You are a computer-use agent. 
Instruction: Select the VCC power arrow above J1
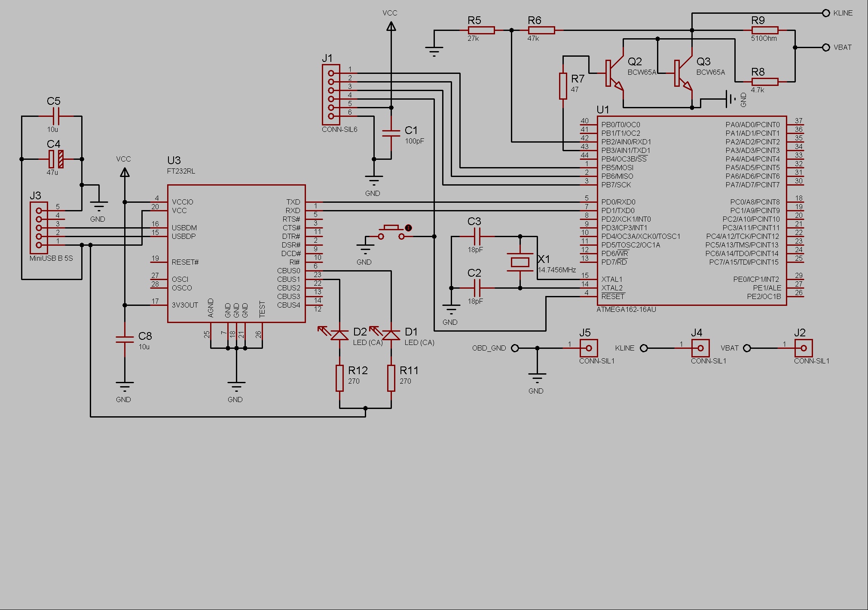point(391,26)
